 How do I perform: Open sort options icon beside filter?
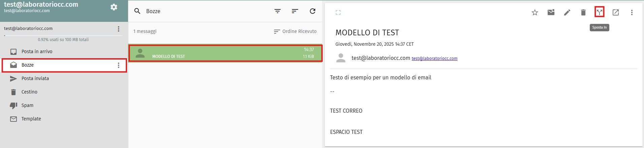(x=295, y=11)
